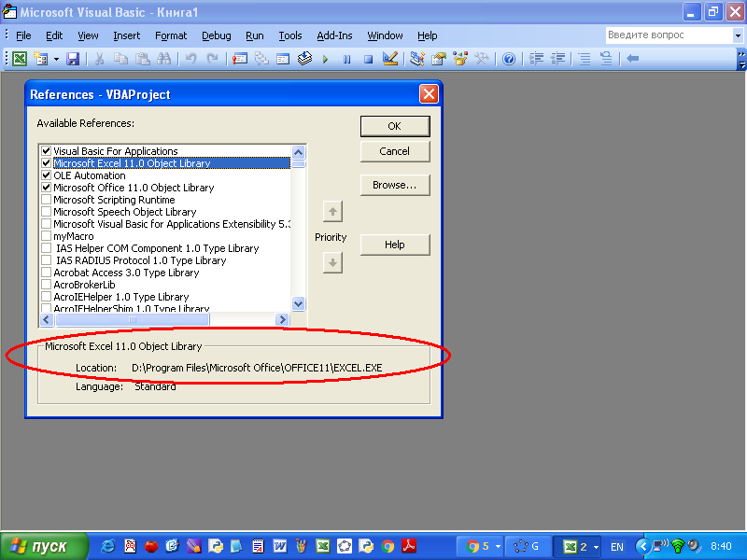Click the Indent toolbar icon

pyautogui.click(x=536, y=59)
